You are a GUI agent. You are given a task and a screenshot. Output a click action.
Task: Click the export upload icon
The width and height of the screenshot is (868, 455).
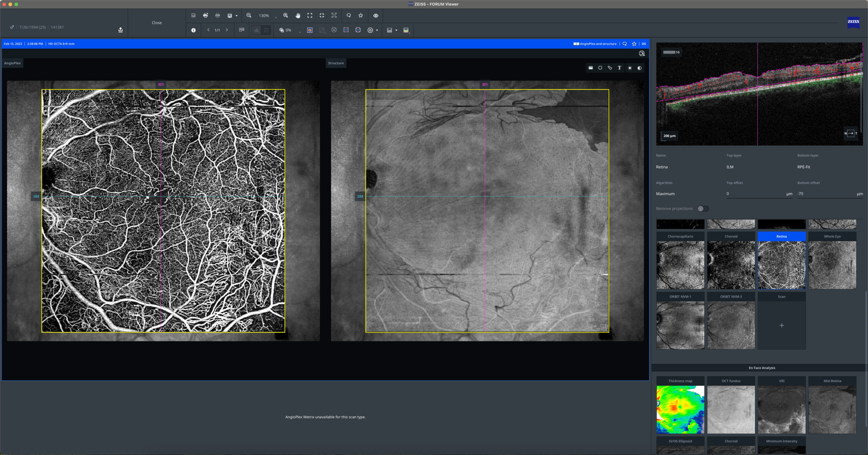point(120,30)
